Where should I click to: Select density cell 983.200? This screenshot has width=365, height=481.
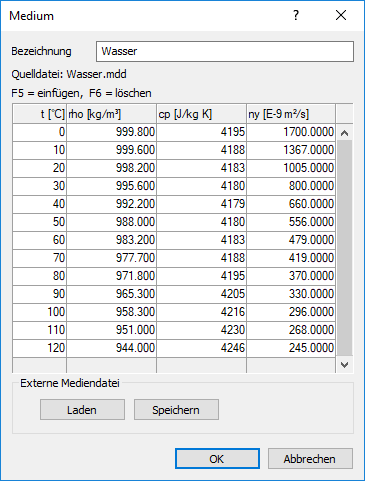click(x=112, y=240)
